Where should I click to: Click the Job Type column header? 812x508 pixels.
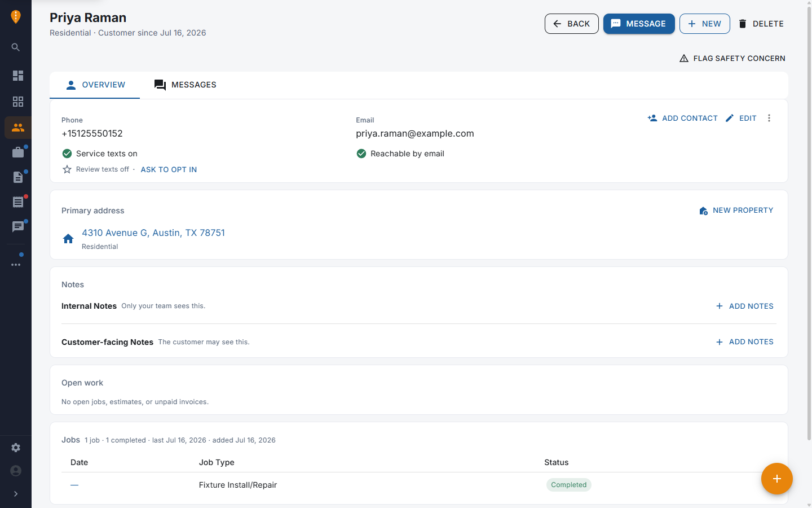coord(217,462)
